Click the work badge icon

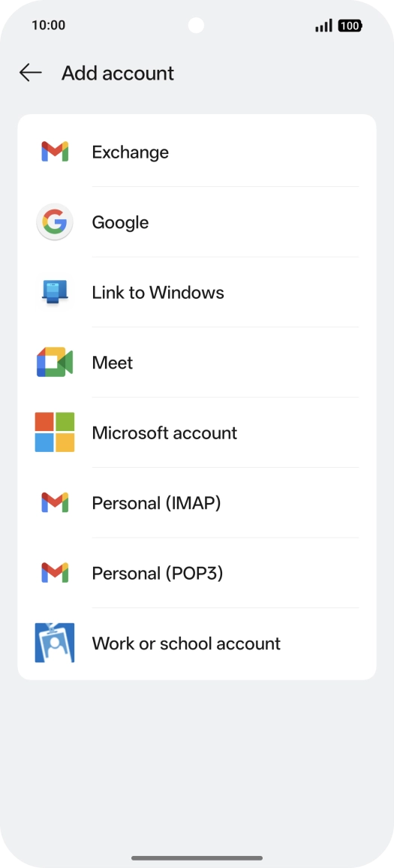pyautogui.click(x=55, y=643)
